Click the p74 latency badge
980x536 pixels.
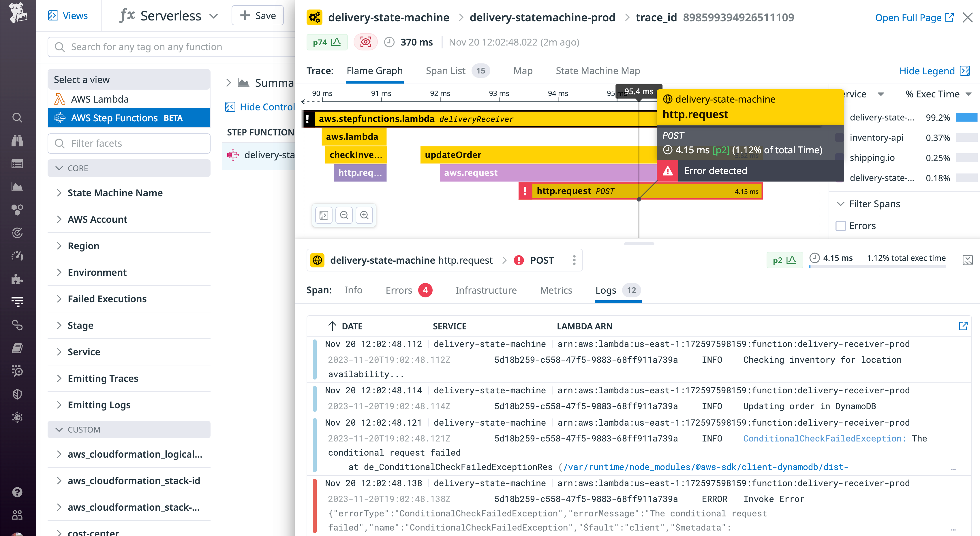click(x=326, y=42)
